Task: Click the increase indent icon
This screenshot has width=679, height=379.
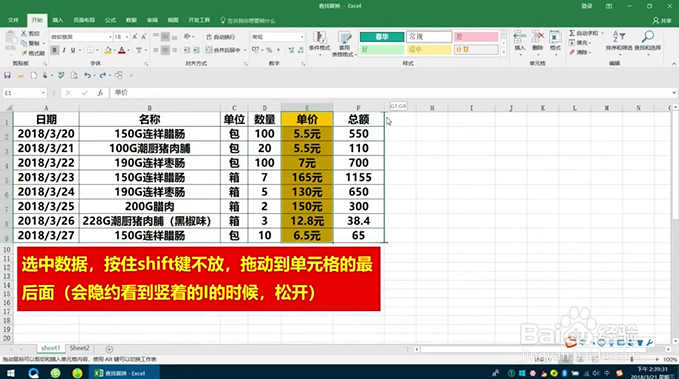Action: (196, 50)
